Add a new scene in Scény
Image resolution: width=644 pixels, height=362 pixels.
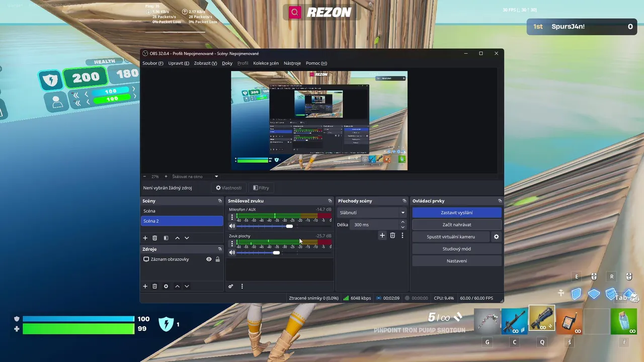click(145, 238)
